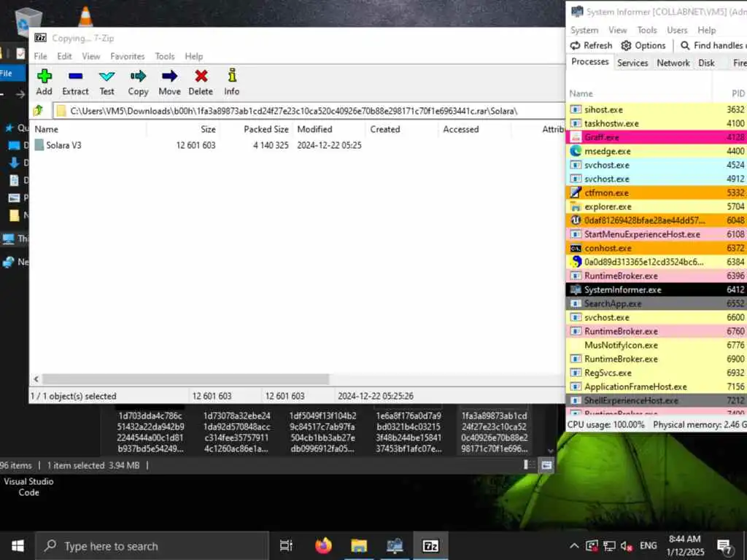
Task: Select the ShellExperienceHost.exe process
Action: [x=657, y=400]
